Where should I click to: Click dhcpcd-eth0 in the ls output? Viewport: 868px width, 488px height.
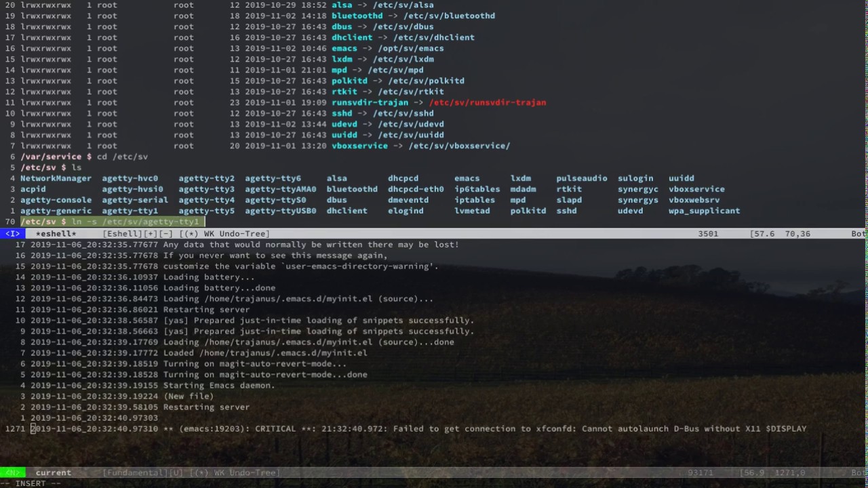416,189
